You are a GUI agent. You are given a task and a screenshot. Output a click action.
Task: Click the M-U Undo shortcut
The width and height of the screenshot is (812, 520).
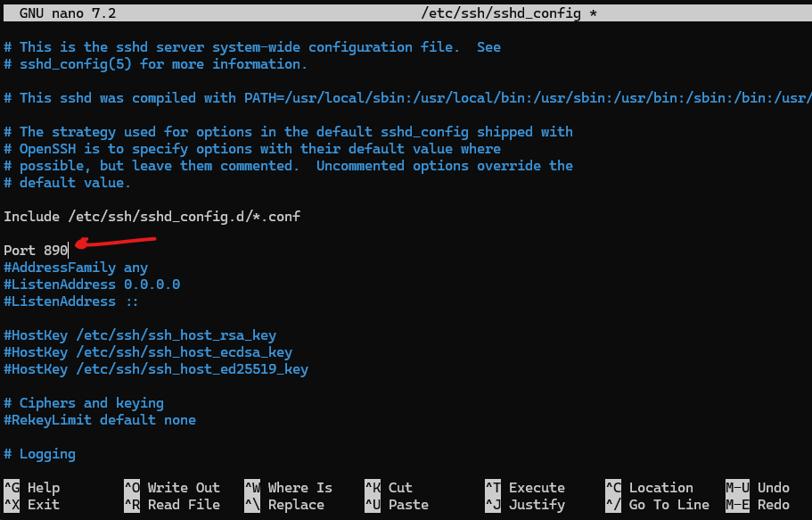[758, 488]
